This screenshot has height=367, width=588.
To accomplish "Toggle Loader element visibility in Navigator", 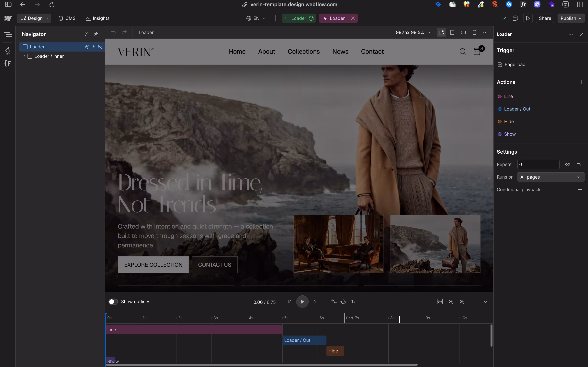I will (x=100, y=47).
